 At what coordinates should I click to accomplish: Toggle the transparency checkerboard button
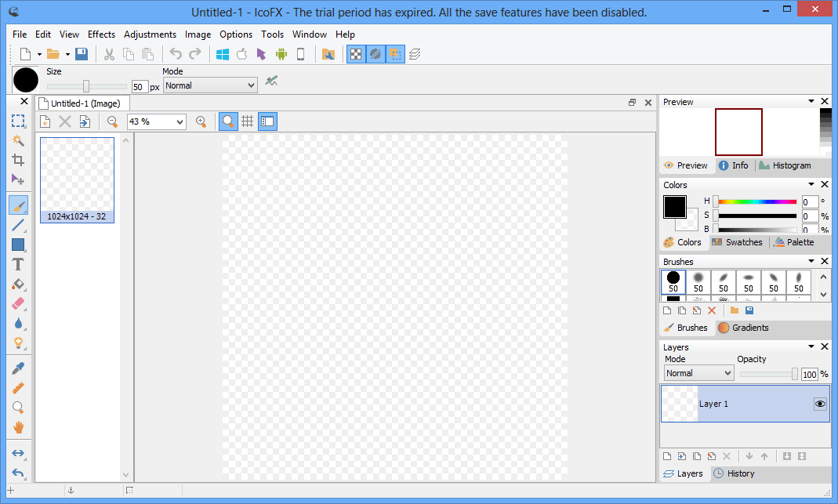point(356,54)
